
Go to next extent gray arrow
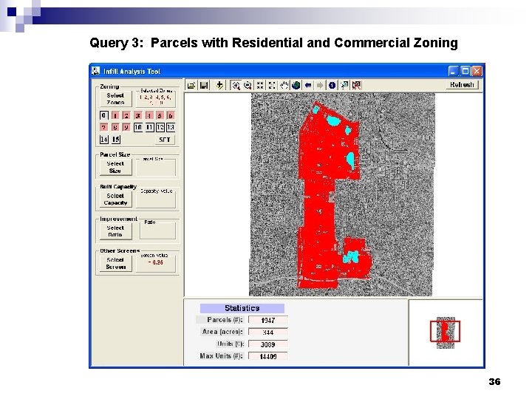pos(320,85)
